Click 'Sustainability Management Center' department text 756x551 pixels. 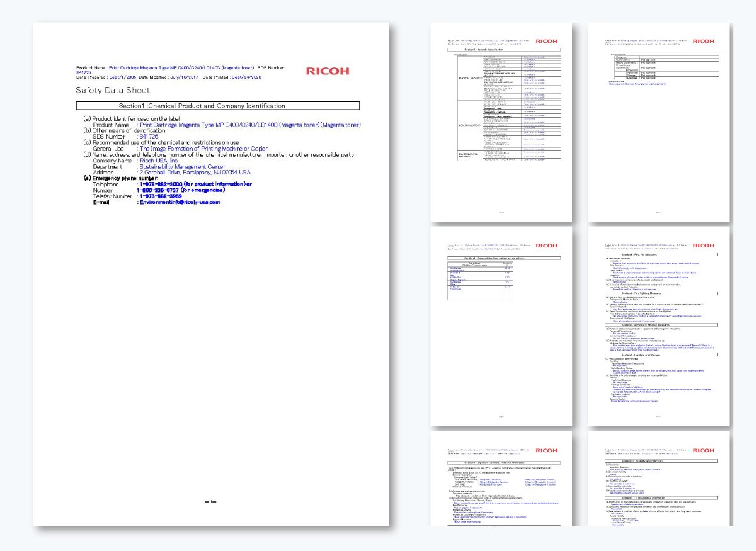click(183, 167)
